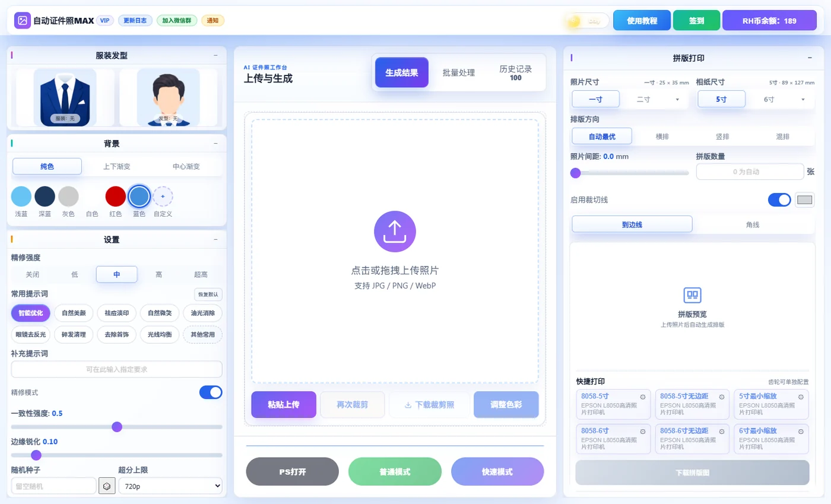Image resolution: width=831 pixels, height=504 pixels.
Task: Open gear settings on the 8058-6寸 card
Action: (643, 431)
